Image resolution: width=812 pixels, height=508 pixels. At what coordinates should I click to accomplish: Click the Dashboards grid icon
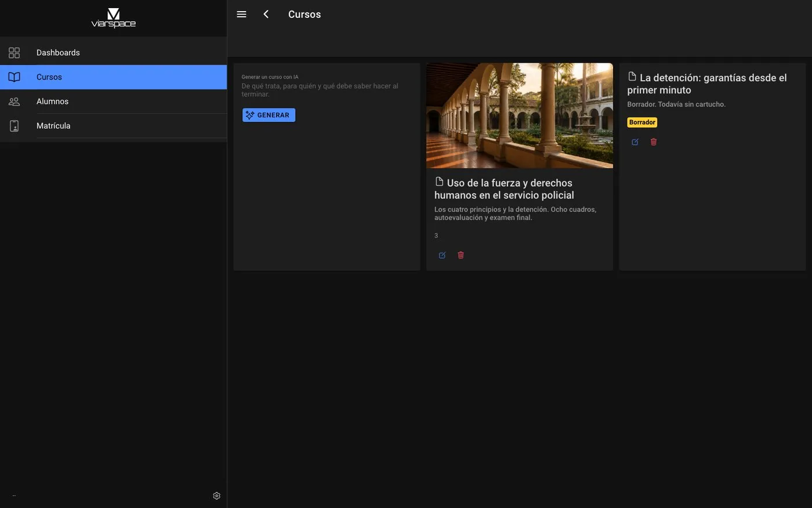[14, 53]
